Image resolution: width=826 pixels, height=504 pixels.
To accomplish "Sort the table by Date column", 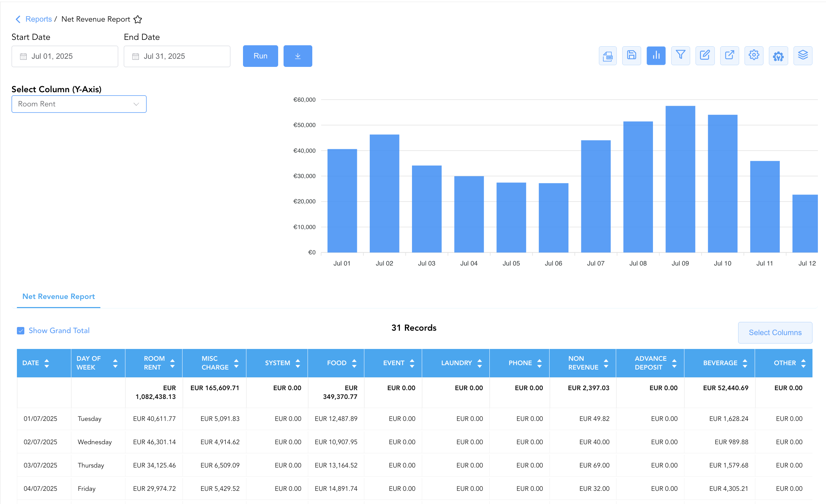I will point(47,363).
